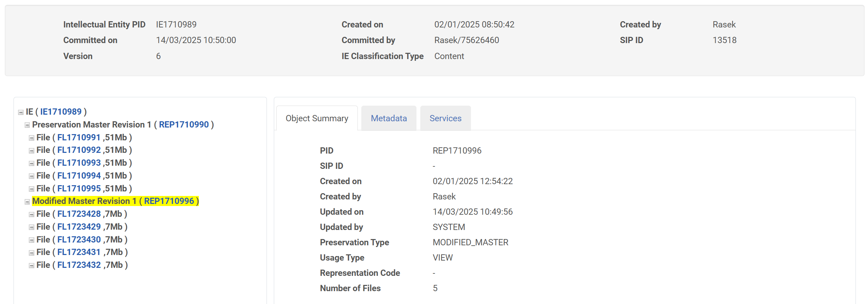Click the expander icon beside file FL1710991
The height and width of the screenshot is (304, 868).
pyautogui.click(x=32, y=138)
